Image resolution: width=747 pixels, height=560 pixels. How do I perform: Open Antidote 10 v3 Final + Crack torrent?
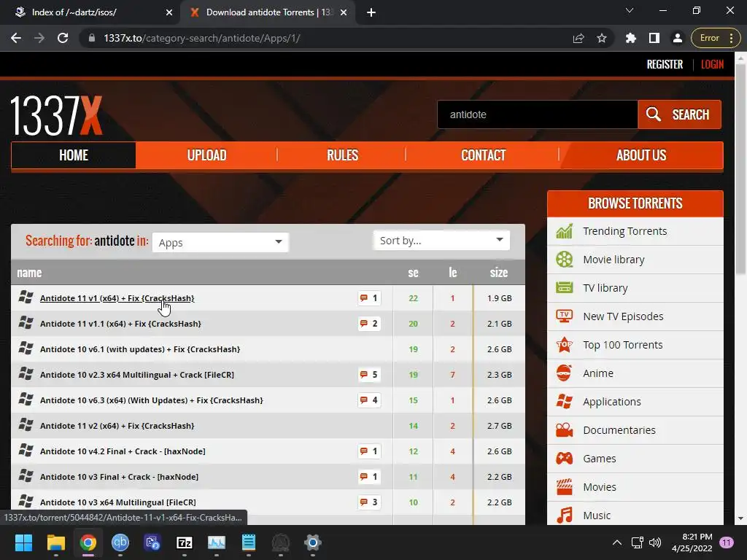[119, 477]
